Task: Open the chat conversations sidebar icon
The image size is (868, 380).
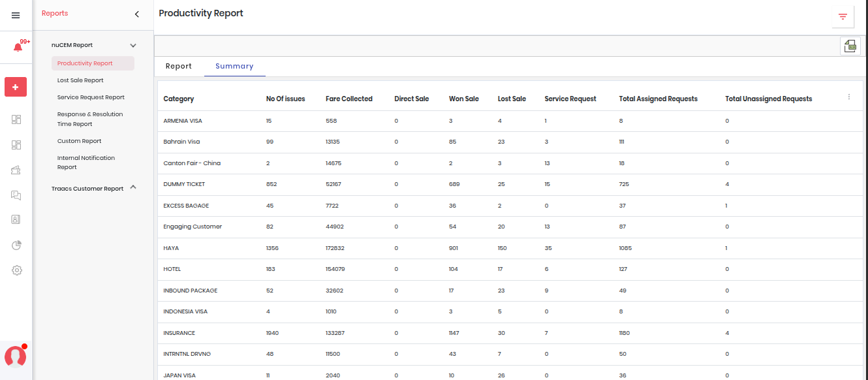Action: [x=16, y=195]
